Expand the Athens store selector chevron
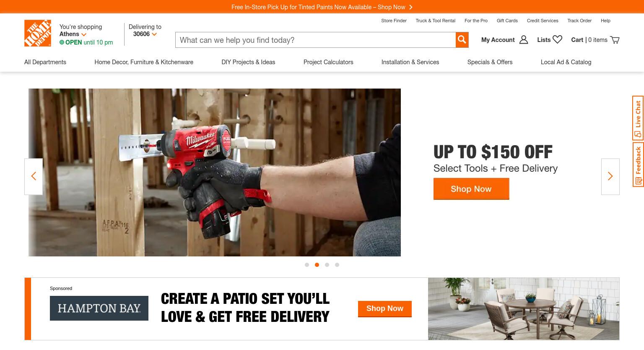644x350 pixels. pyautogui.click(x=84, y=34)
